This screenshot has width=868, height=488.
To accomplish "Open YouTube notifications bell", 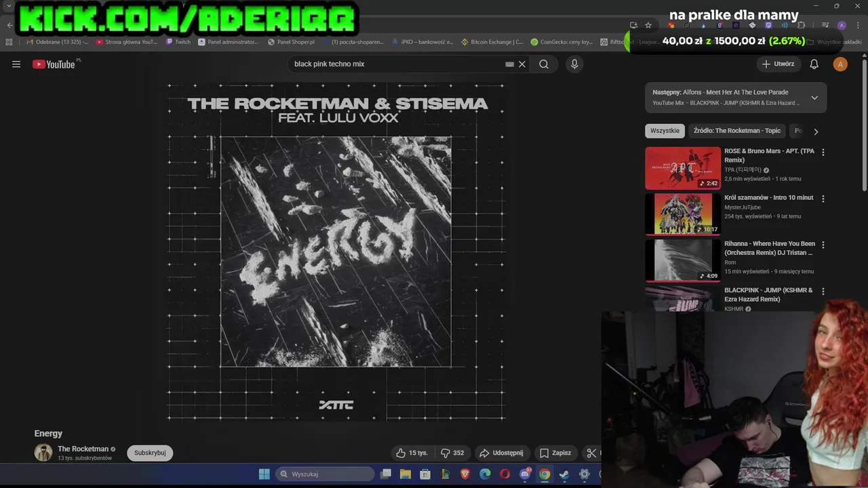I will (814, 64).
